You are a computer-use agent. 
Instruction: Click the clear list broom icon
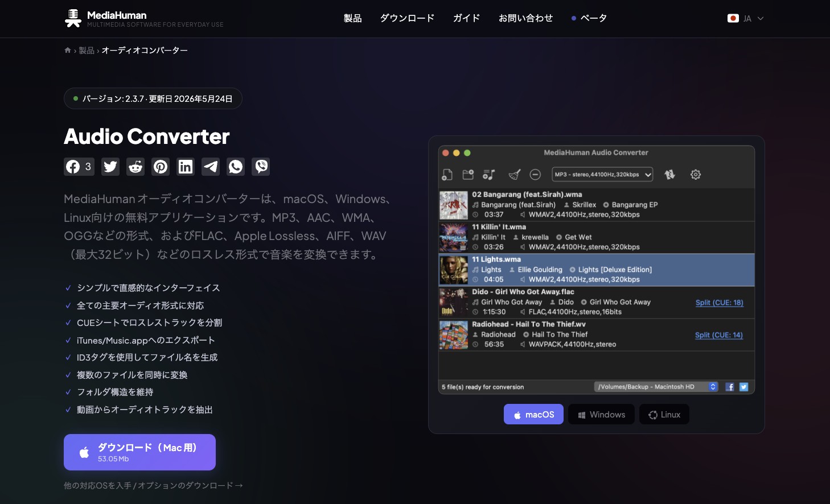click(514, 175)
